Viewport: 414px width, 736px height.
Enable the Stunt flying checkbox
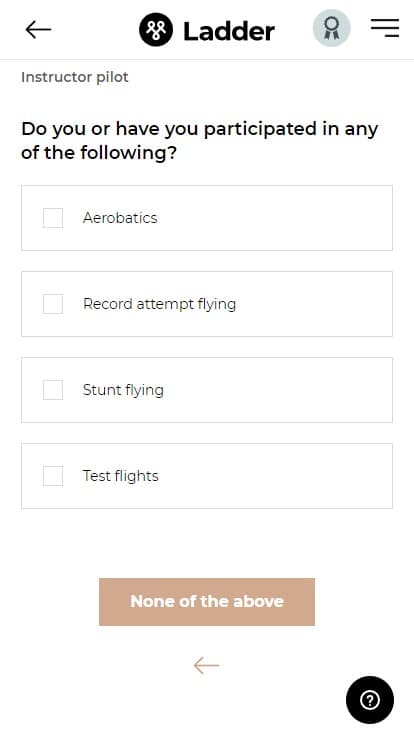click(x=53, y=390)
